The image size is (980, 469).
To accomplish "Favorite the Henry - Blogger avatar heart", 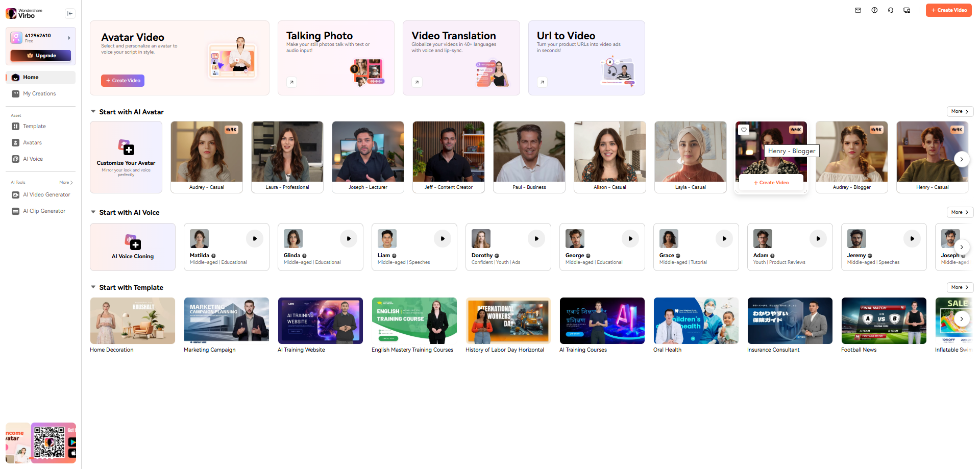I will [744, 130].
